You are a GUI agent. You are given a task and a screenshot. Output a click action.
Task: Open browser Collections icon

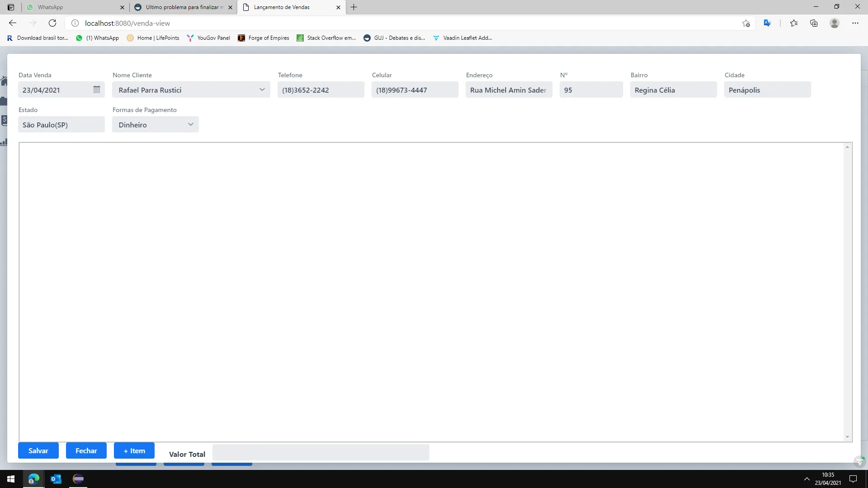[x=814, y=23]
